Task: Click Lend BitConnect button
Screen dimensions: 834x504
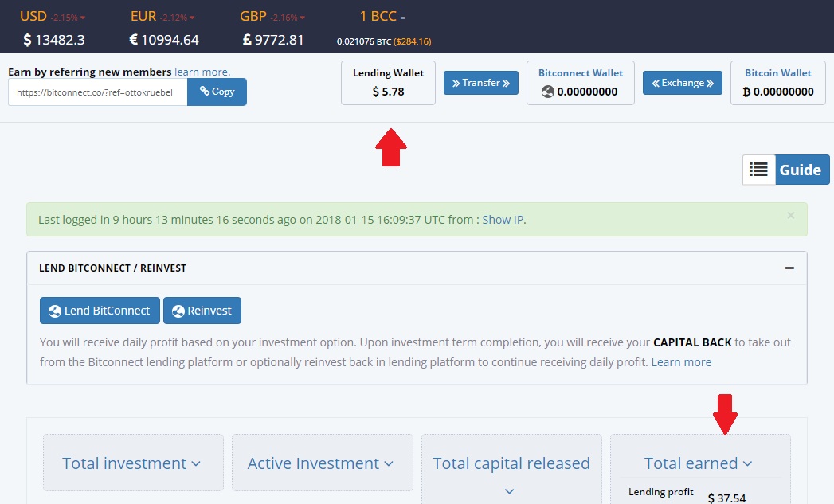Action: point(100,311)
